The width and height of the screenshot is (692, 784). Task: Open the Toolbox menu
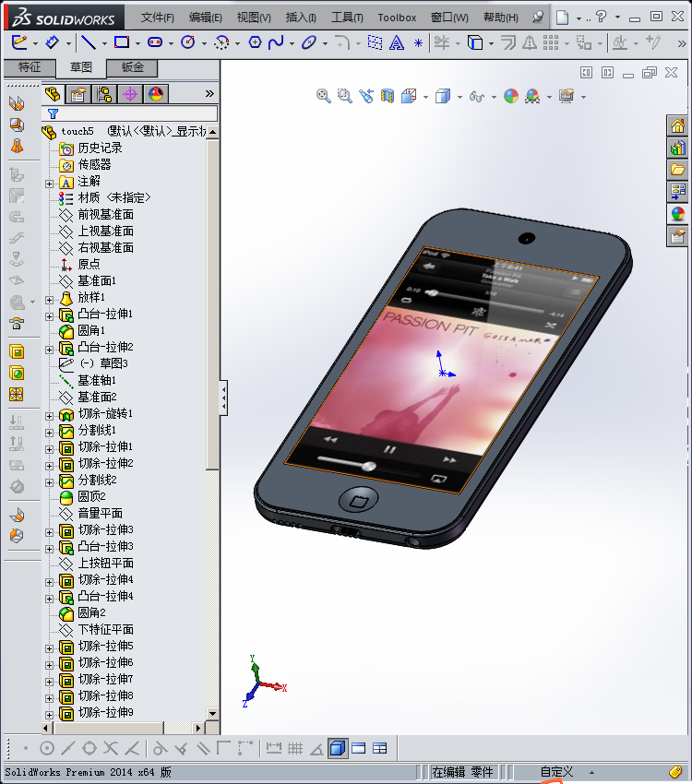point(397,18)
